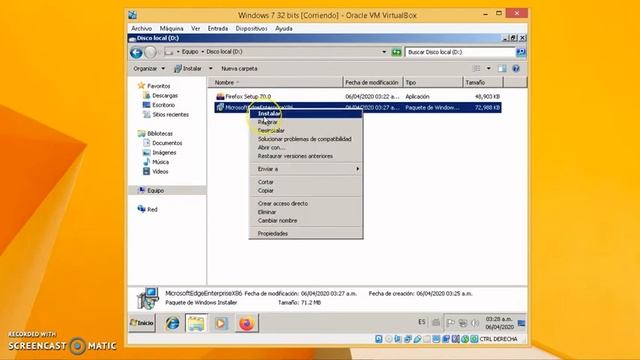Open Windows Explorer taskbar icon
640x360 pixels.
(x=196, y=323)
